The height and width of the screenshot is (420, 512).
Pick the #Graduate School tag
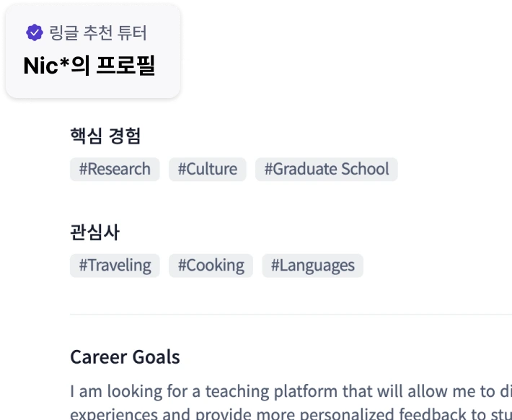pyautogui.click(x=327, y=170)
